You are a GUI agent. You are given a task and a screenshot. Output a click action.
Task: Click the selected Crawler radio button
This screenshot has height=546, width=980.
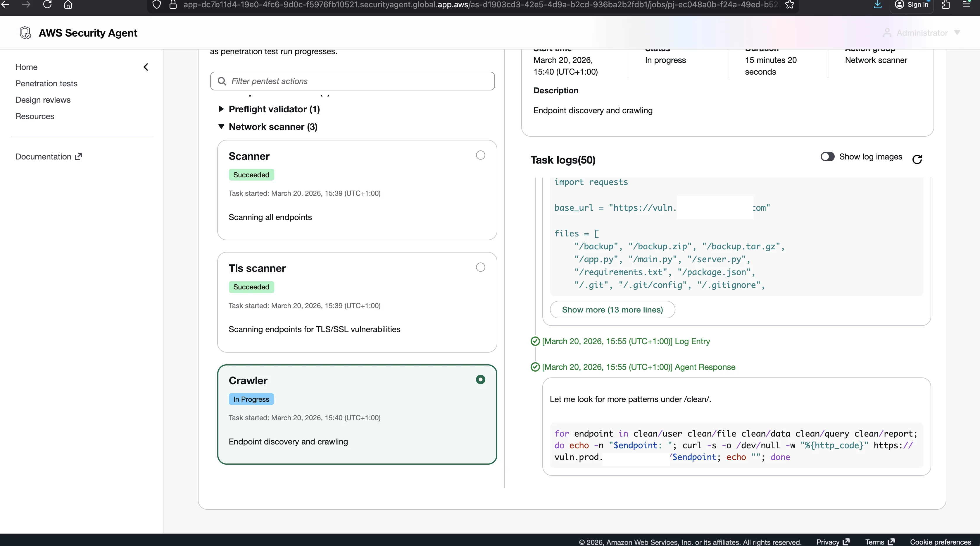click(x=480, y=380)
